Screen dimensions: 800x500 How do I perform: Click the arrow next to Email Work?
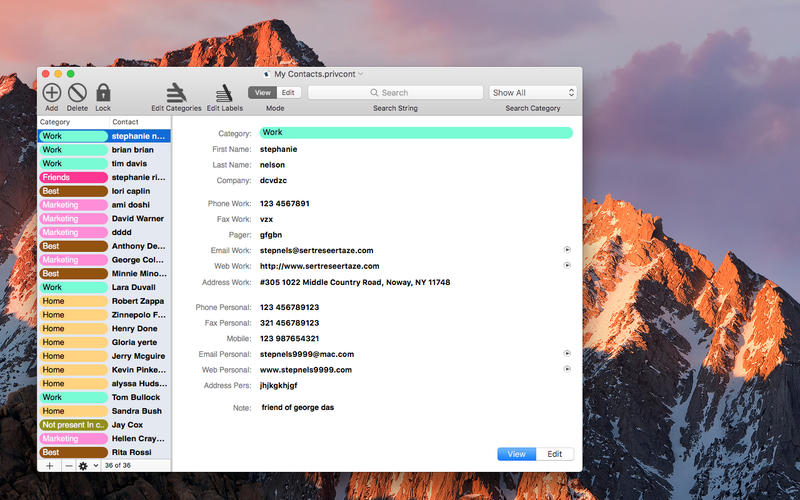point(567,249)
